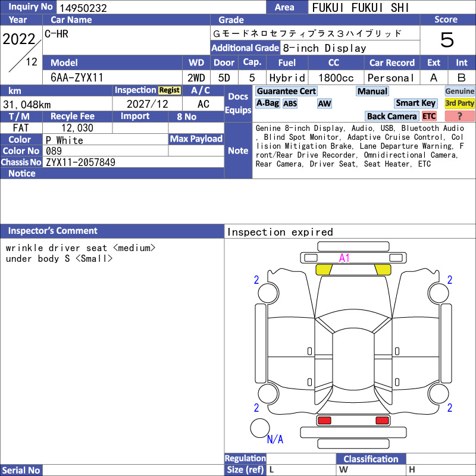Viewport: 476px width, 476px height.
Task: Click the yellow Regist label
Action: (169, 90)
